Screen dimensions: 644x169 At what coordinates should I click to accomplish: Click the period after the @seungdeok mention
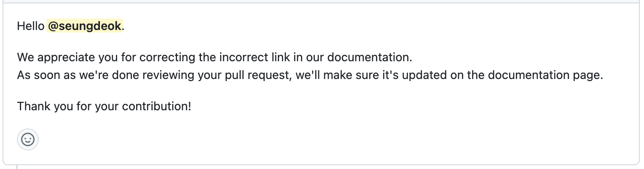(123, 27)
